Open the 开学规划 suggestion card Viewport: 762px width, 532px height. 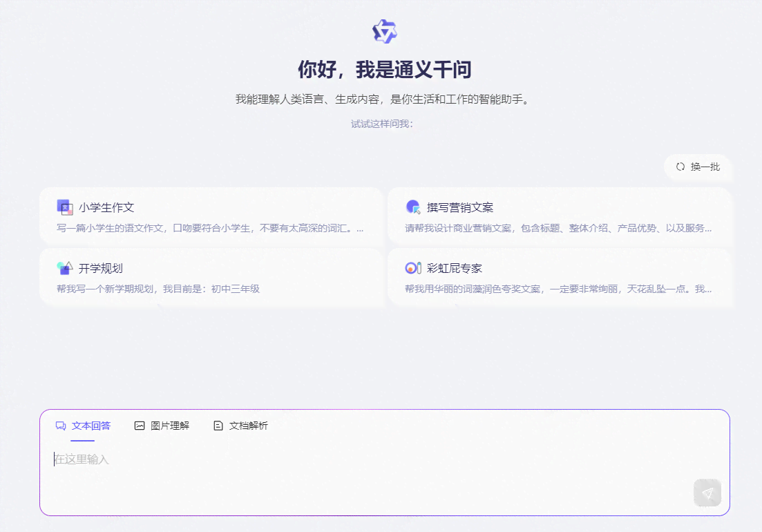[x=211, y=277]
